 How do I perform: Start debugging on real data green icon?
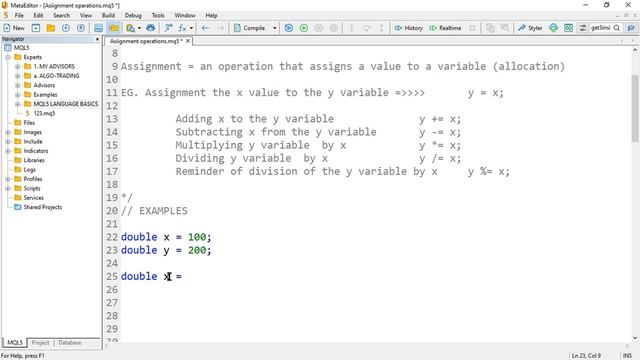[x=304, y=28]
